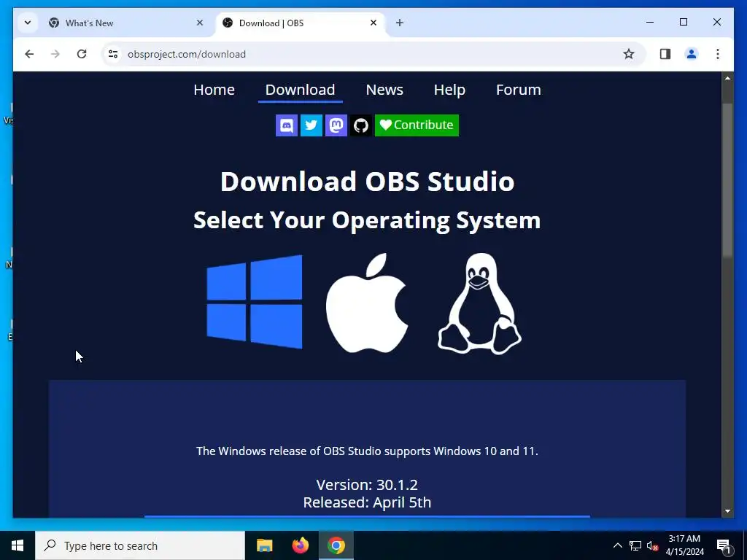Open the Mastodon icon link
Screen dimensions: 747x560
point(336,125)
